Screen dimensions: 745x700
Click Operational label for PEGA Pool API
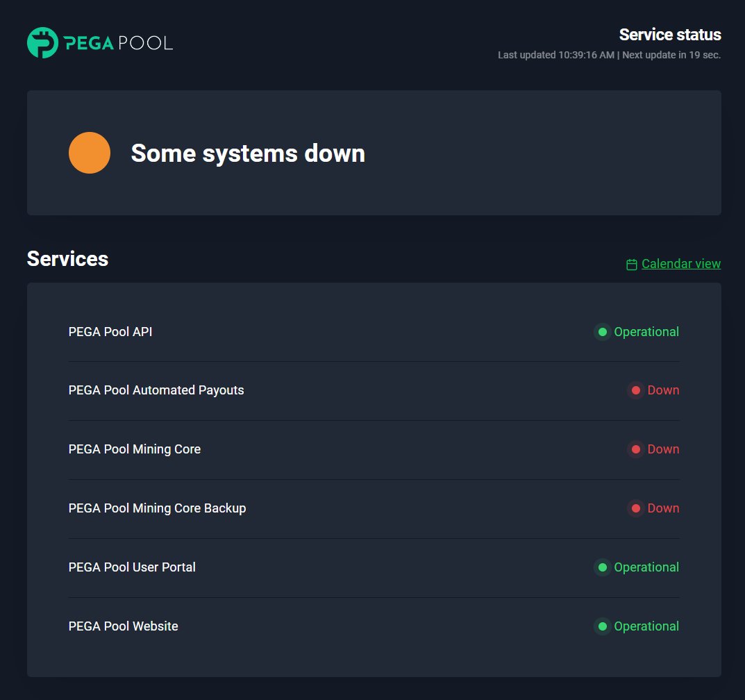click(646, 332)
